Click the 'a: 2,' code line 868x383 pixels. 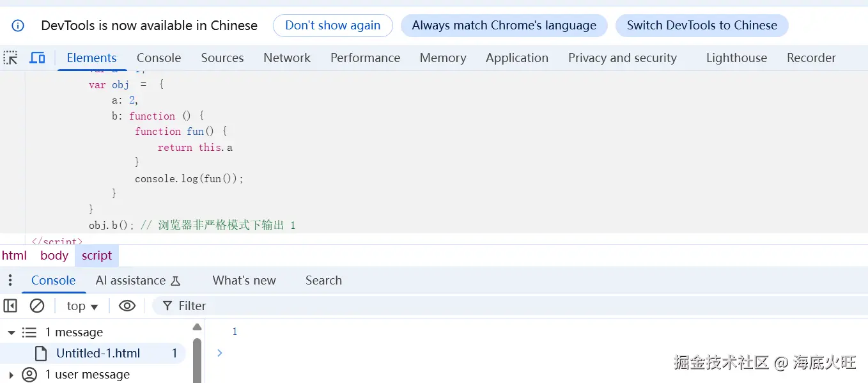click(x=125, y=100)
